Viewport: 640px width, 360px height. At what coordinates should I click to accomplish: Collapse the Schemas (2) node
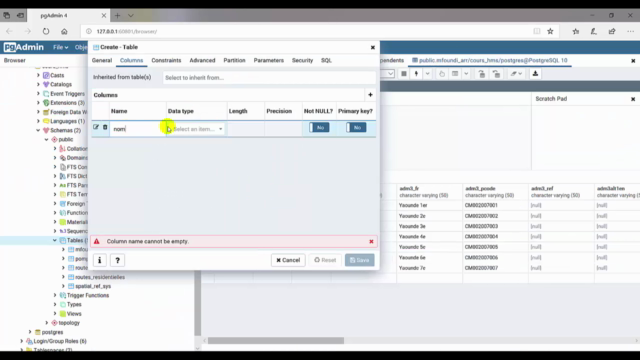pos(38,130)
